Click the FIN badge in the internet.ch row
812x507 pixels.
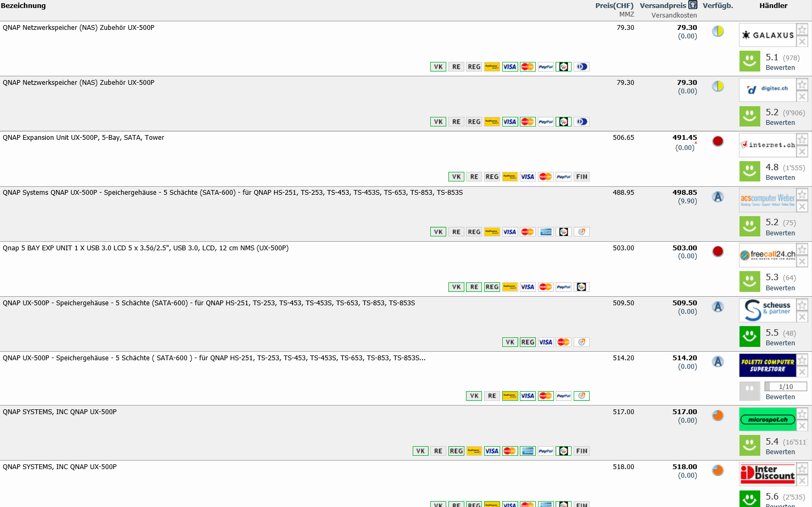coord(582,177)
